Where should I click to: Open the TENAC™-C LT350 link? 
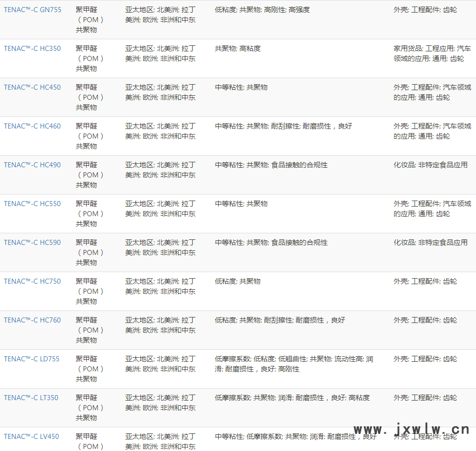31,398
